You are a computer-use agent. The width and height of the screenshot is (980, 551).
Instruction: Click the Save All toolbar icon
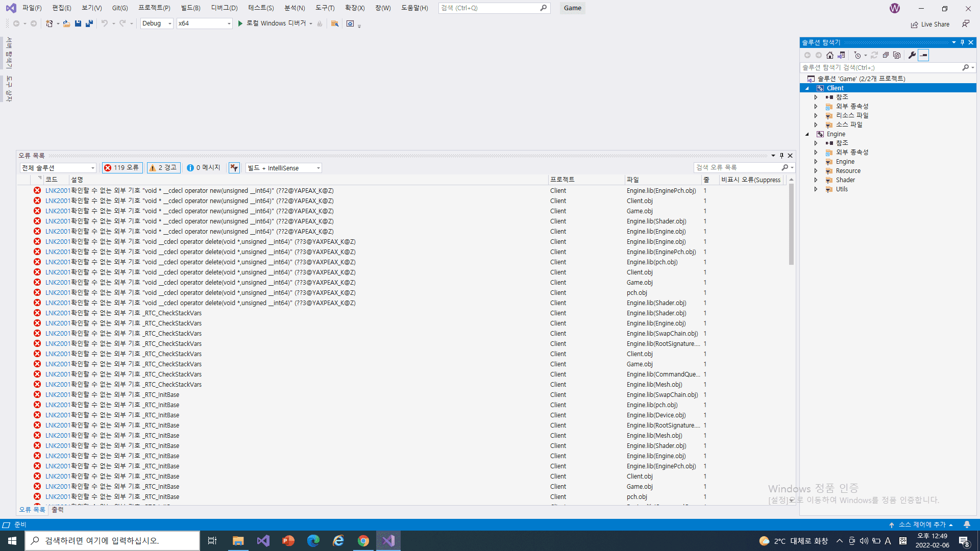(x=89, y=23)
